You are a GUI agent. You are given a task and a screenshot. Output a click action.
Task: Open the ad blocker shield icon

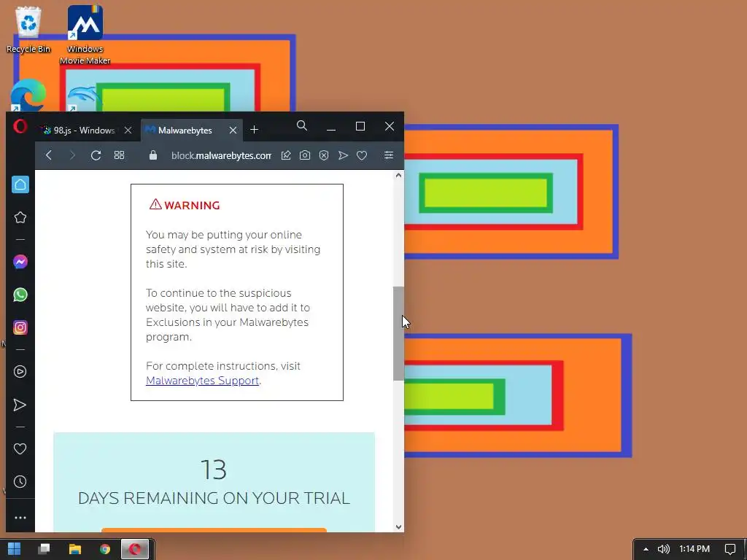point(324,155)
